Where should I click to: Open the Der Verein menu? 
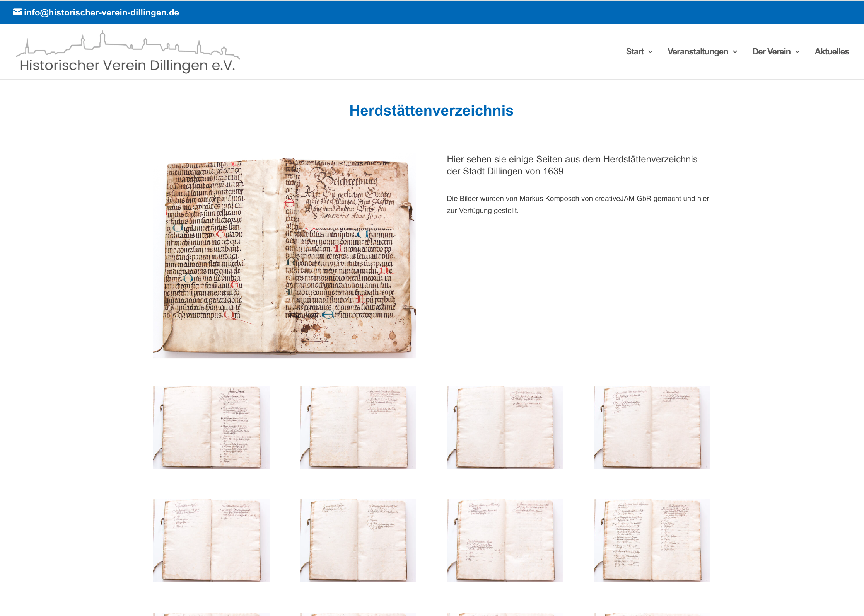tap(771, 52)
